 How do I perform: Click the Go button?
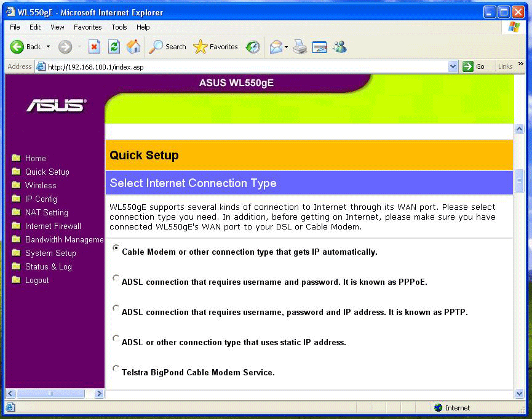474,66
